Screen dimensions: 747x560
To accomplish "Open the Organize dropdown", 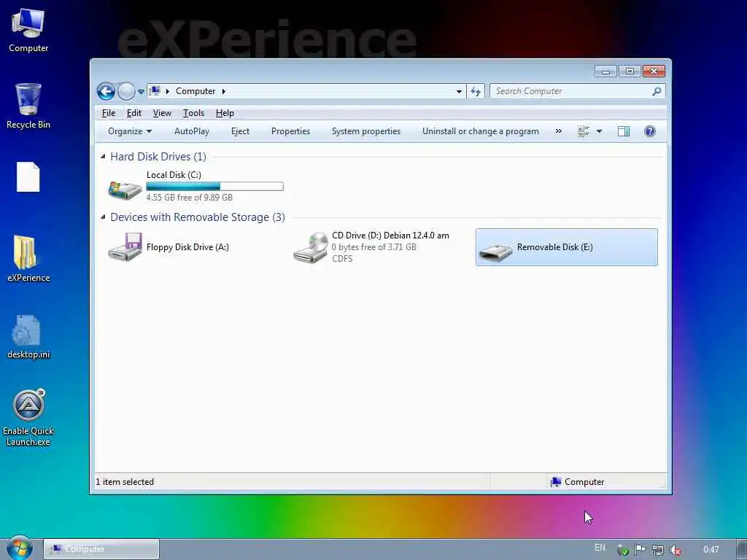I will (130, 131).
